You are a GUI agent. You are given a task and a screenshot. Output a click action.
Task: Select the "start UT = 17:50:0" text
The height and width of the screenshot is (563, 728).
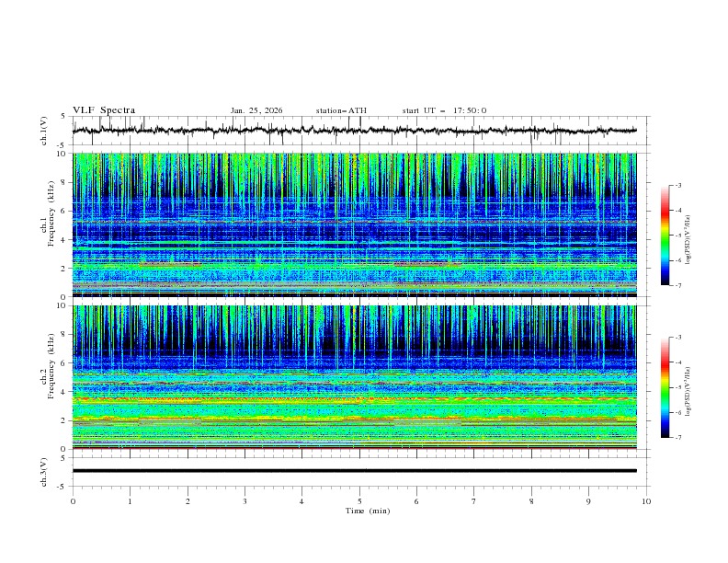pyautogui.click(x=444, y=110)
